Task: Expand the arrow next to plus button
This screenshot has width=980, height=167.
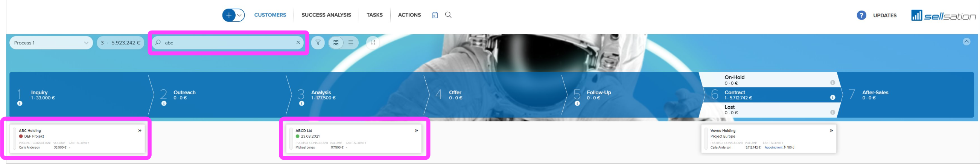Action: [x=239, y=15]
